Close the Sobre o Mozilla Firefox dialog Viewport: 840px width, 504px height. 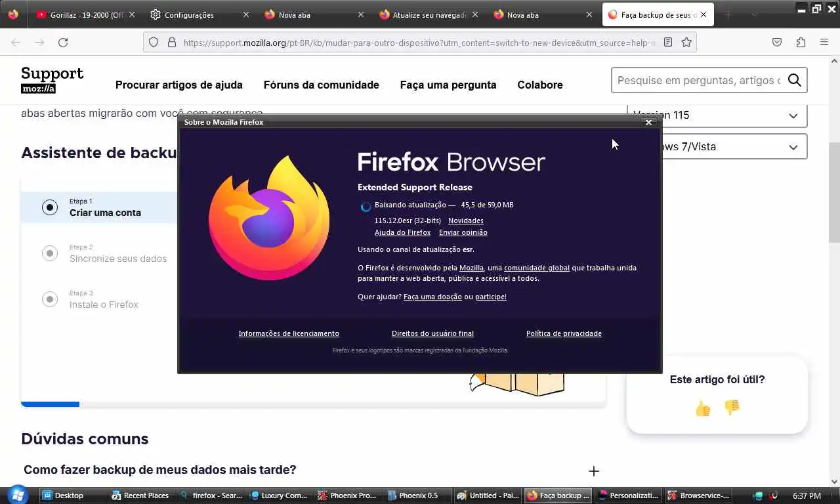648,122
